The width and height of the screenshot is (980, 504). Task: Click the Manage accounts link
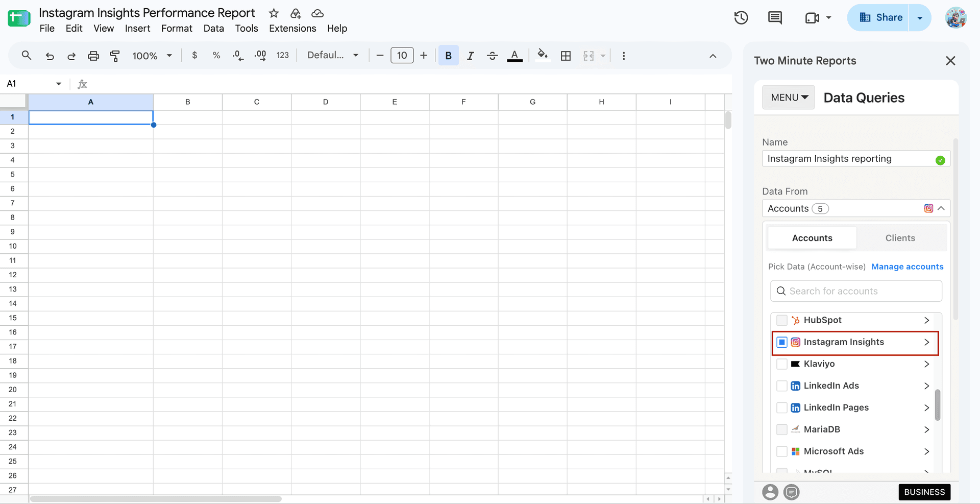click(x=907, y=267)
